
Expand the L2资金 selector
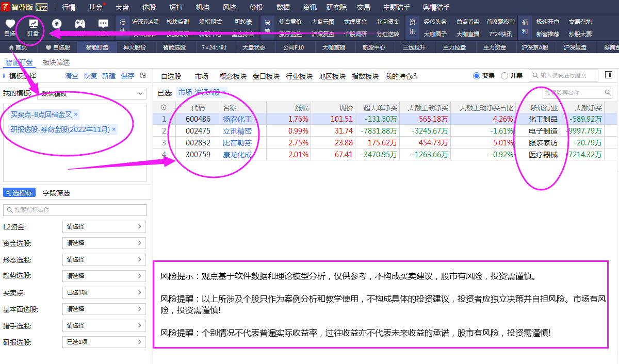click(104, 226)
